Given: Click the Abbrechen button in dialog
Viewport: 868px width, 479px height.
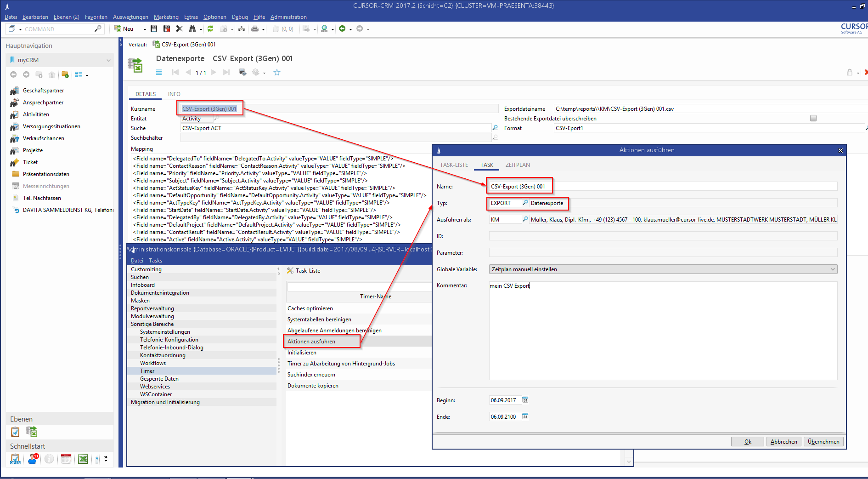Looking at the screenshot, I should click(x=783, y=441).
